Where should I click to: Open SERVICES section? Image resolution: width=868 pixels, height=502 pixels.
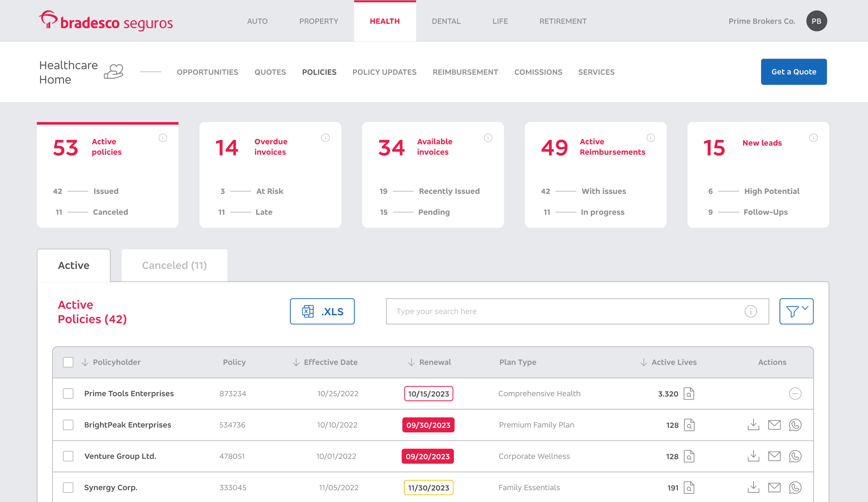click(596, 72)
